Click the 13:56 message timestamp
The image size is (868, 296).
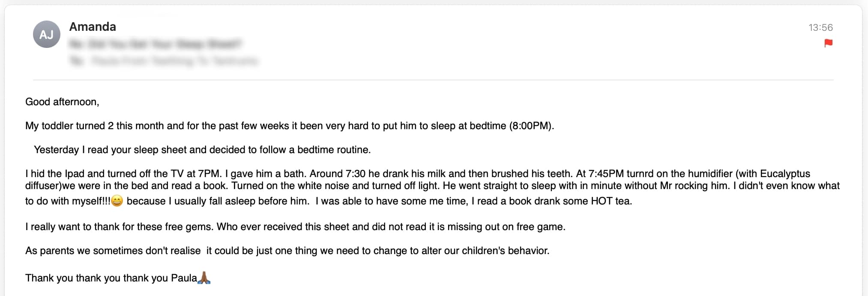click(820, 28)
